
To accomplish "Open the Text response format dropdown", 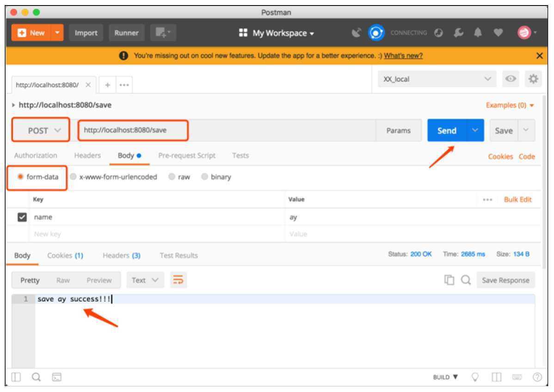I will pos(145,280).
